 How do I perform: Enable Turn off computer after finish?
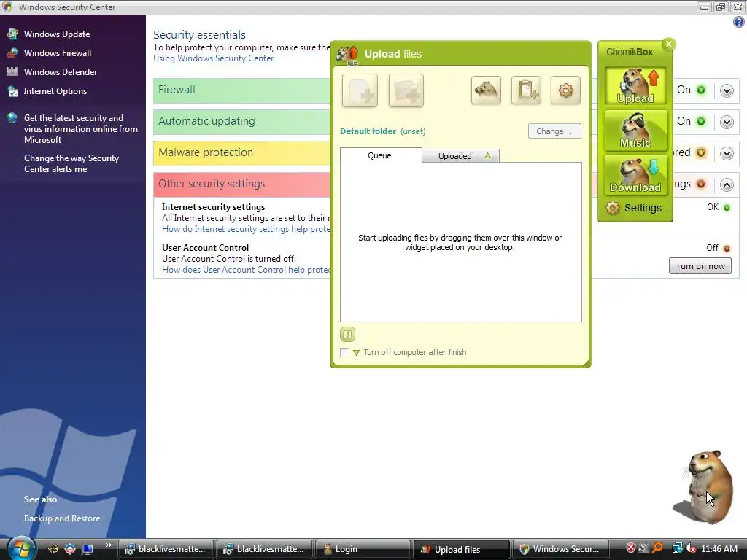(344, 352)
